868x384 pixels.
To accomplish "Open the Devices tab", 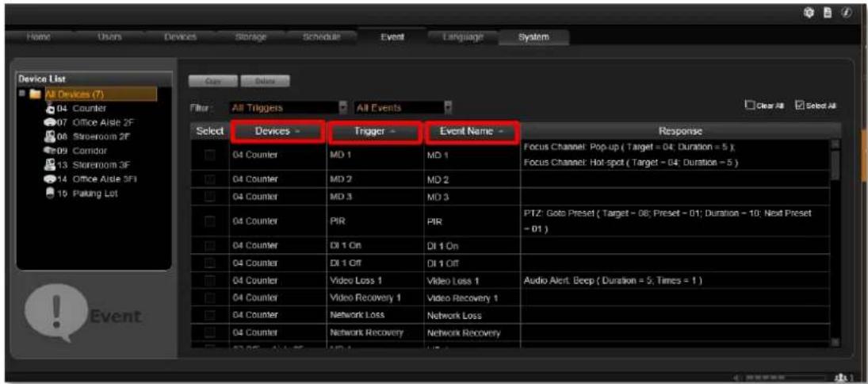I will [181, 36].
